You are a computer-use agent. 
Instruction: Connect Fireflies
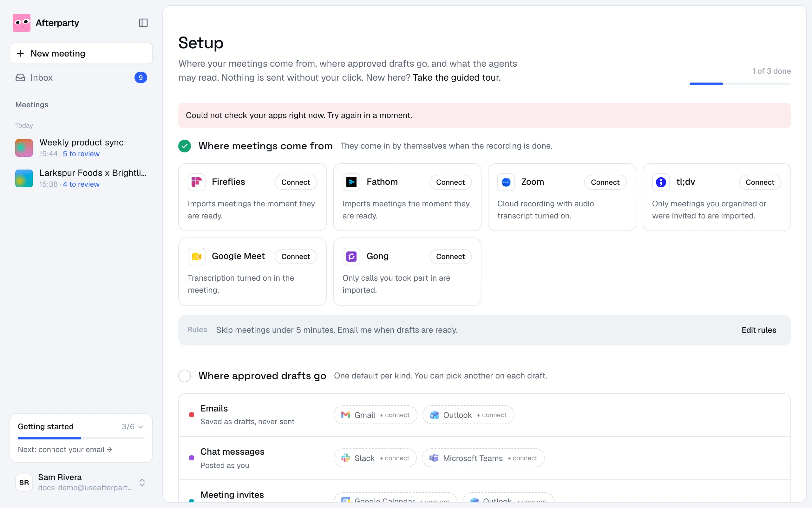pyautogui.click(x=296, y=182)
